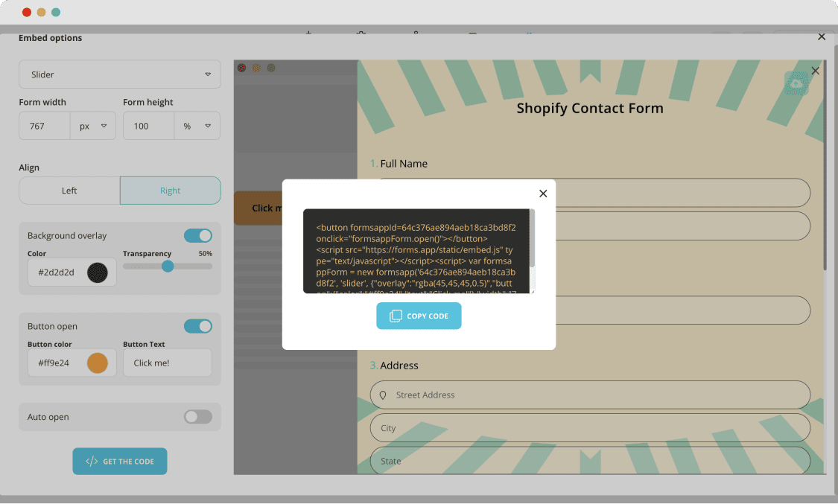Click the State input field

point(590,460)
